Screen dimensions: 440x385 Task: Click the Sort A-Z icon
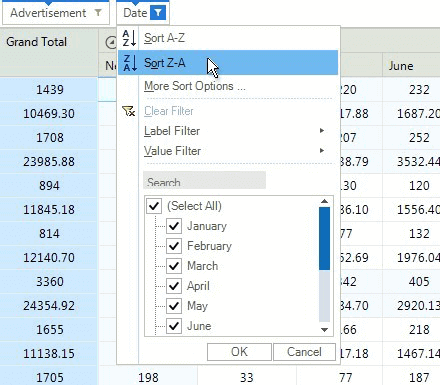129,38
